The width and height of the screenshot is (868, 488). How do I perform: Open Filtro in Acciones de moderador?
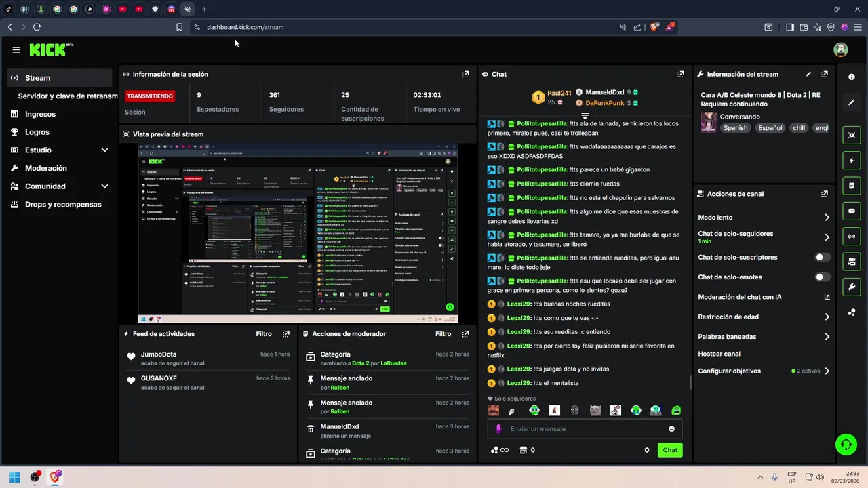point(443,334)
